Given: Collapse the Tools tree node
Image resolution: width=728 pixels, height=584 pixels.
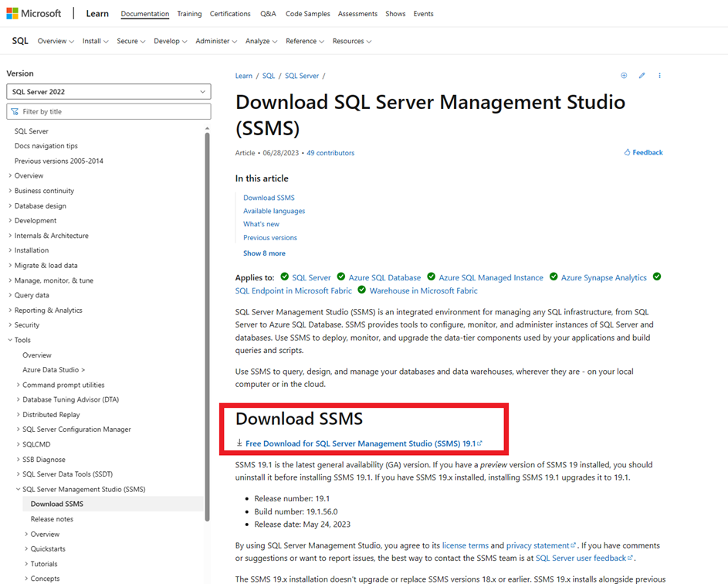Looking at the screenshot, I should tap(10, 340).
